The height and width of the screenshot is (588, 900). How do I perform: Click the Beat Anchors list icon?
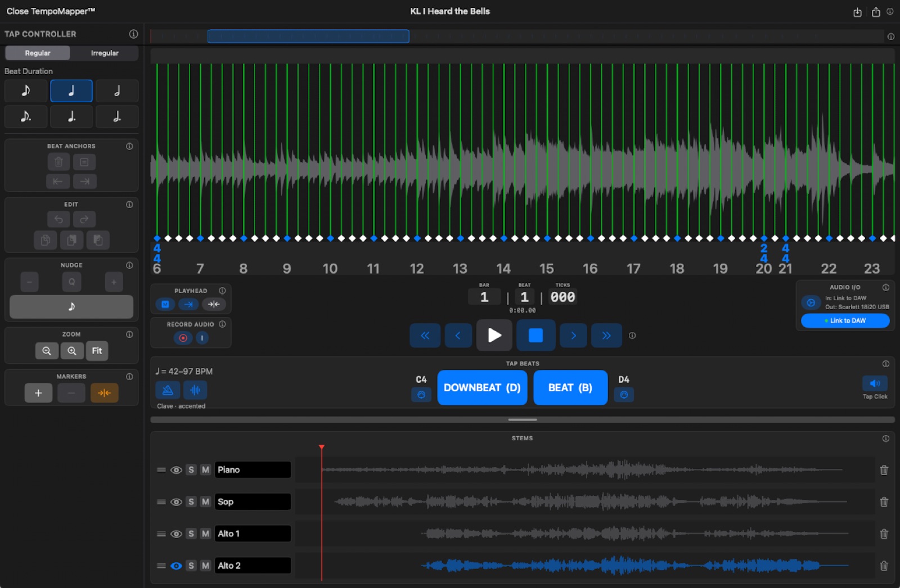tap(84, 162)
